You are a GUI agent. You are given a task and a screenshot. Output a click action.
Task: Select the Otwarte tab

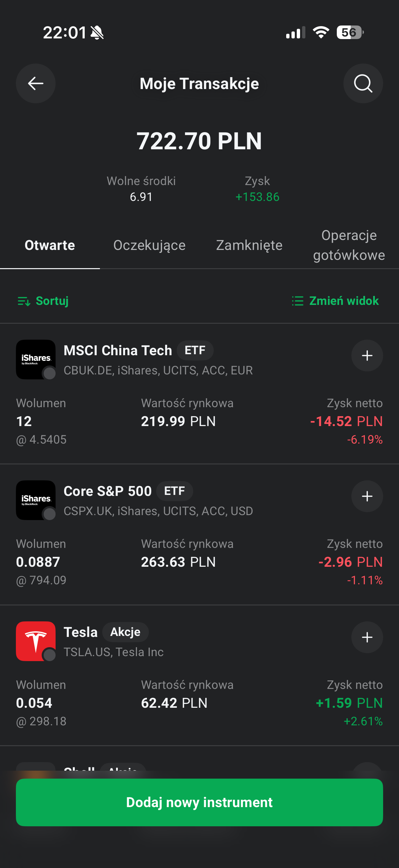point(50,245)
